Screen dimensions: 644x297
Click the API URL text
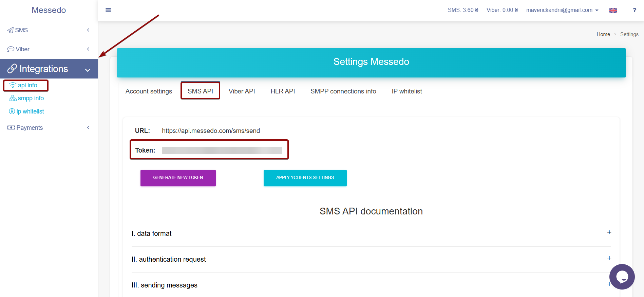point(211,131)
